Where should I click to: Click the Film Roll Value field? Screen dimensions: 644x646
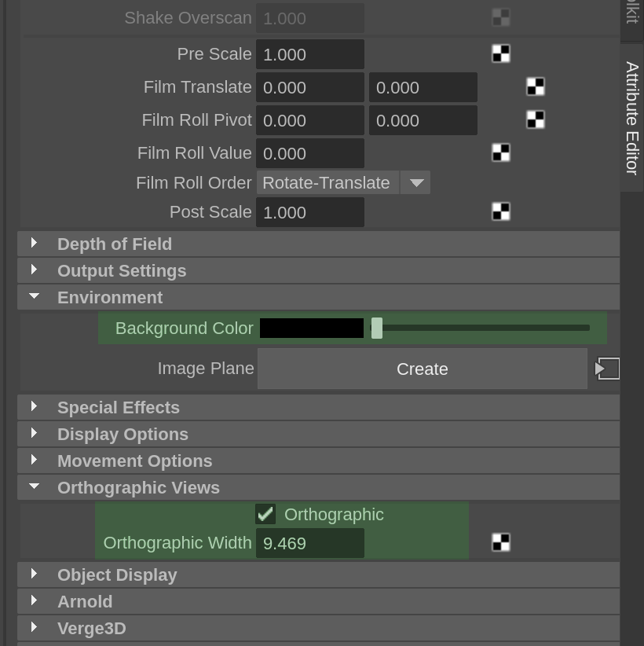(310, 153)
